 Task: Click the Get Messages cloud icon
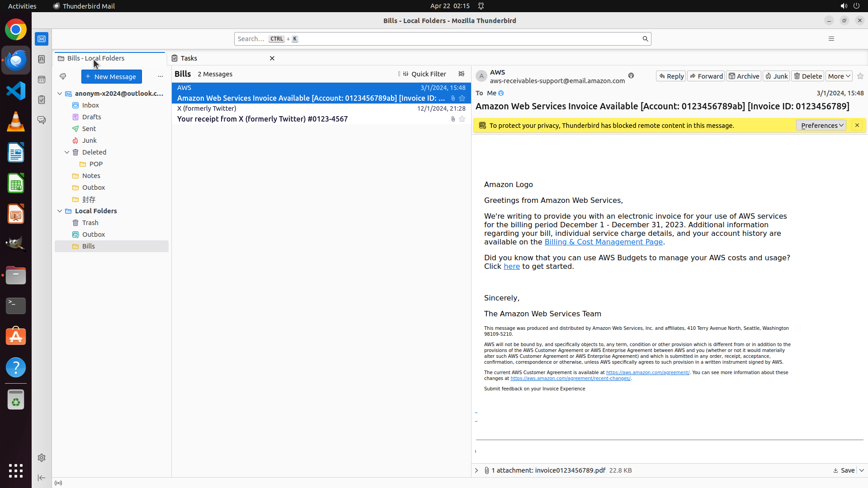[x=63, y=76]
